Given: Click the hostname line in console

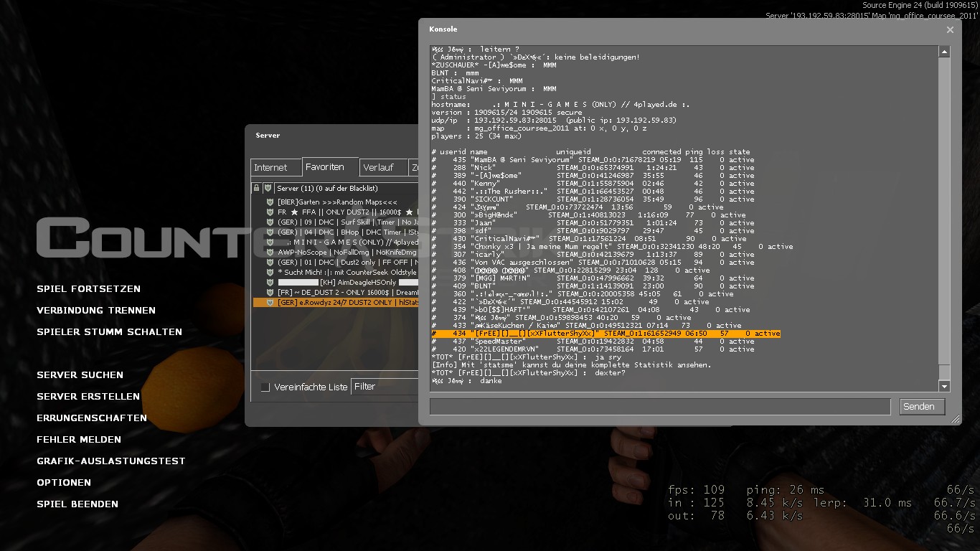Looking at the screenshot, I should pyautogui.click(x=560, y=105).
